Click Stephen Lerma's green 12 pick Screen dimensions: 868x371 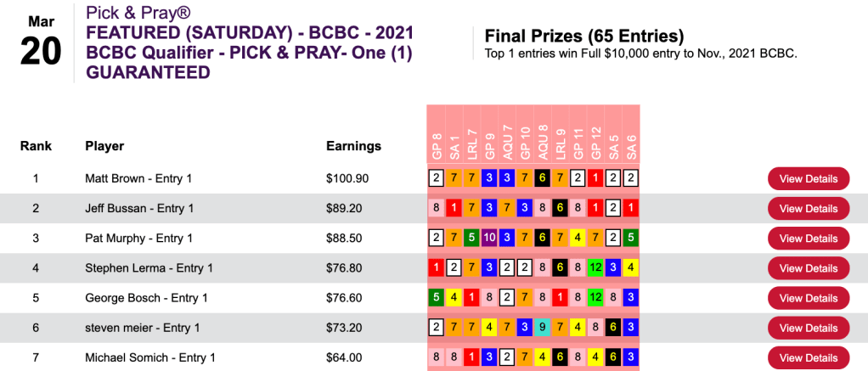pyautogui.click(x=595, y=268)
